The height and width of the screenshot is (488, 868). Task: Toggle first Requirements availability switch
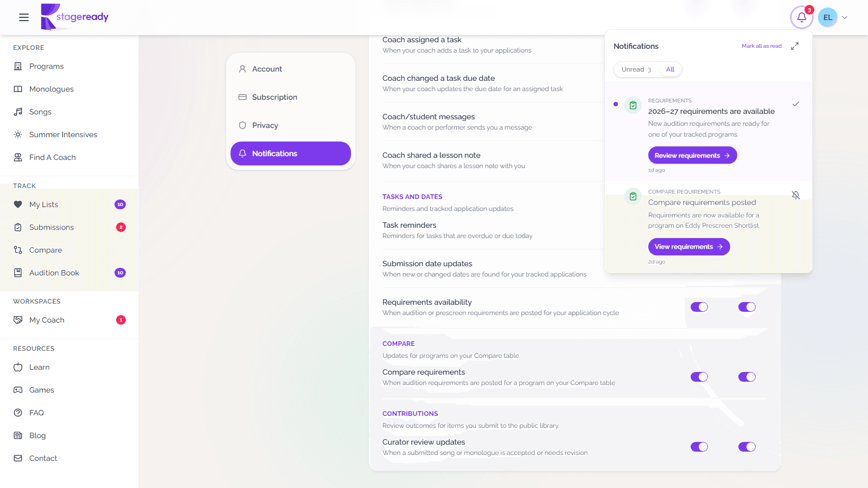click(x=699, y=307)
